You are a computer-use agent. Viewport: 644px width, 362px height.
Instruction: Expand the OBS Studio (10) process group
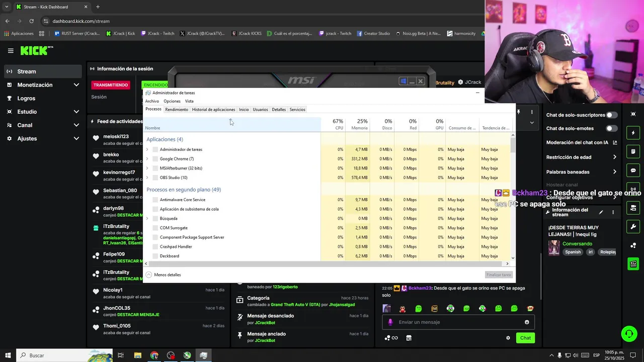tap(147, 177)
